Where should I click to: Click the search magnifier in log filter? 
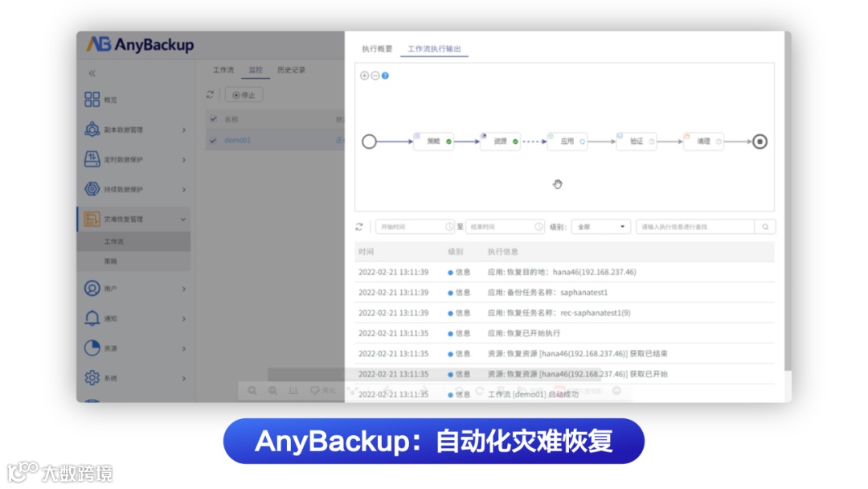pyautogui.click(x=766, y=227)
